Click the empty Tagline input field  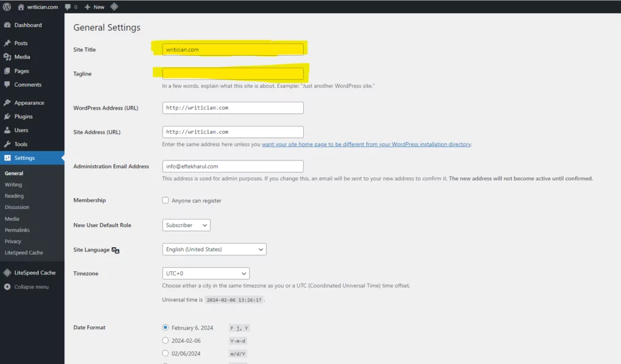point(233,74)
